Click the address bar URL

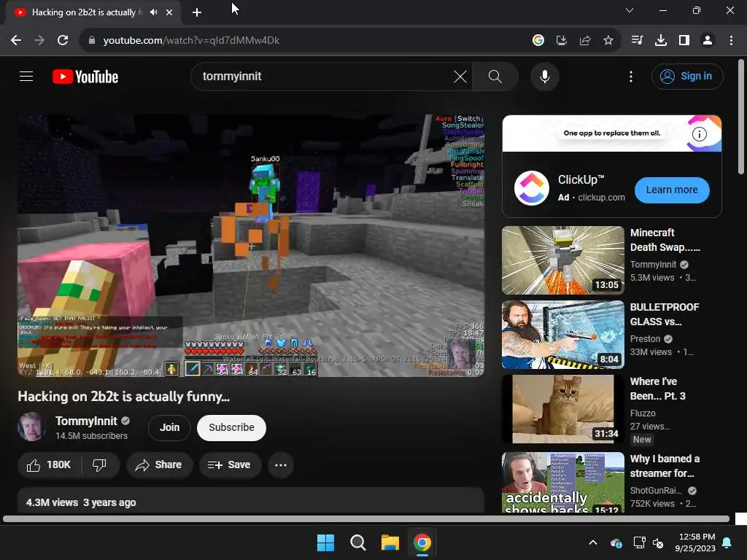[191, 41]
